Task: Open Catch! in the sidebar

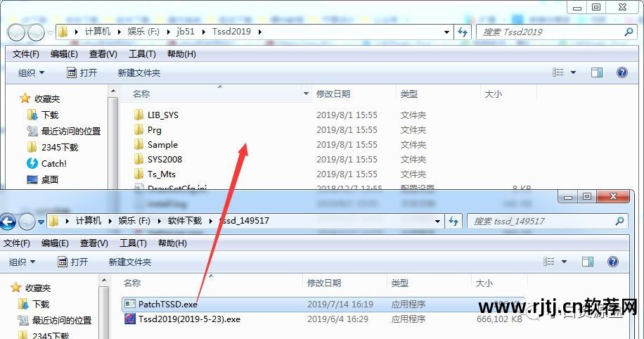Action: 46,164
